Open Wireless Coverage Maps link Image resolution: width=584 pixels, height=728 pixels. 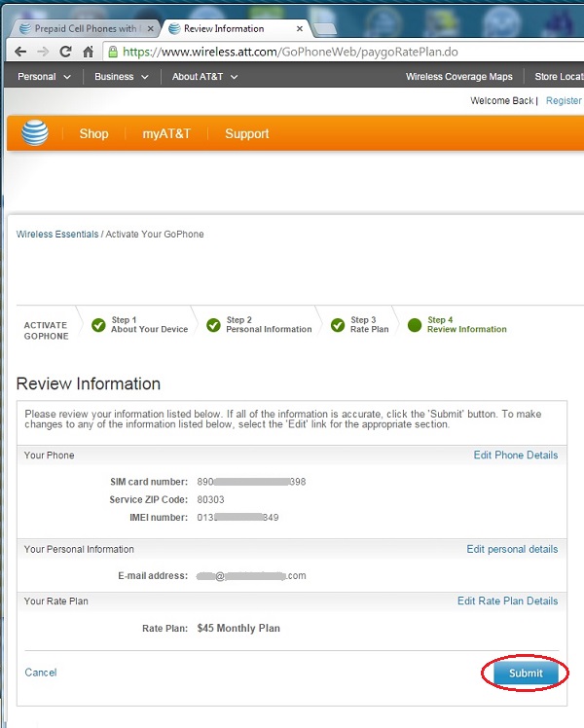pos(459,77)
